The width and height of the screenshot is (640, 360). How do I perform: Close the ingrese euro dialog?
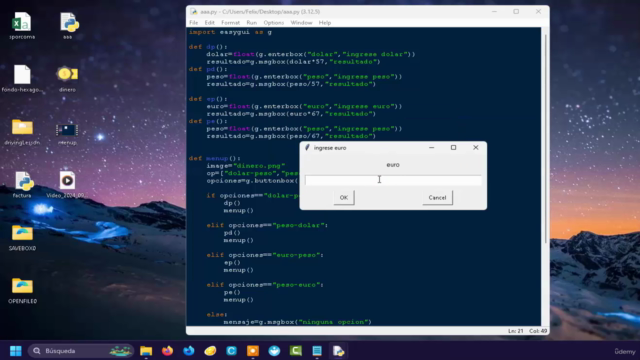coord(476,148)
